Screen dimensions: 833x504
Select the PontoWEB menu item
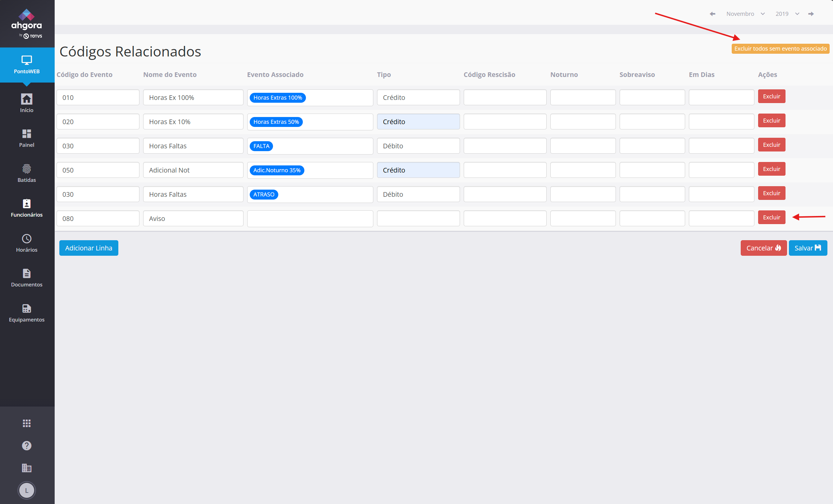click(26, 65)
